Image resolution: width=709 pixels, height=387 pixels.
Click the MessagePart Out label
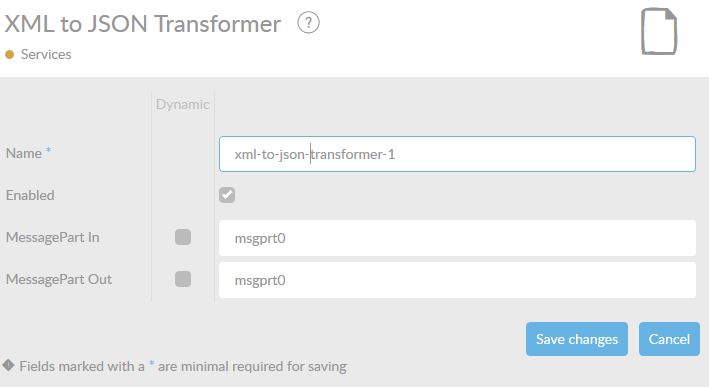(59, 279)
